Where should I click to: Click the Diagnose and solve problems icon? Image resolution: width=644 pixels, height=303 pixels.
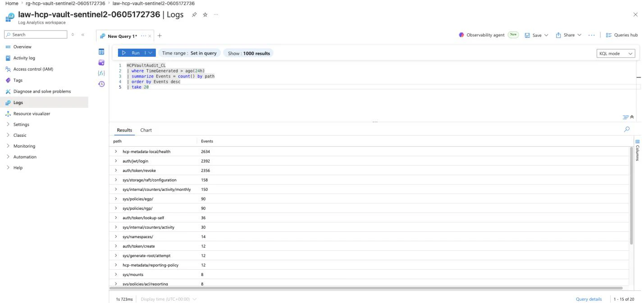point(8,91)
